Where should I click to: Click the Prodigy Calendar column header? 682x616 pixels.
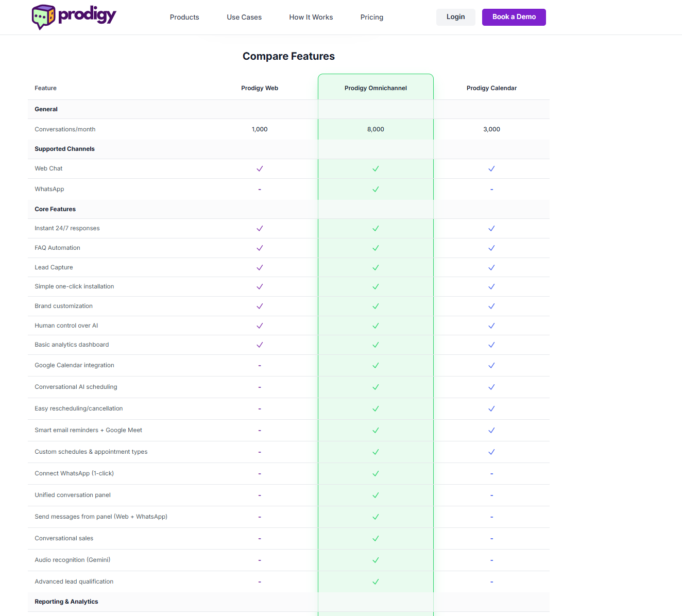click(491, 88)
